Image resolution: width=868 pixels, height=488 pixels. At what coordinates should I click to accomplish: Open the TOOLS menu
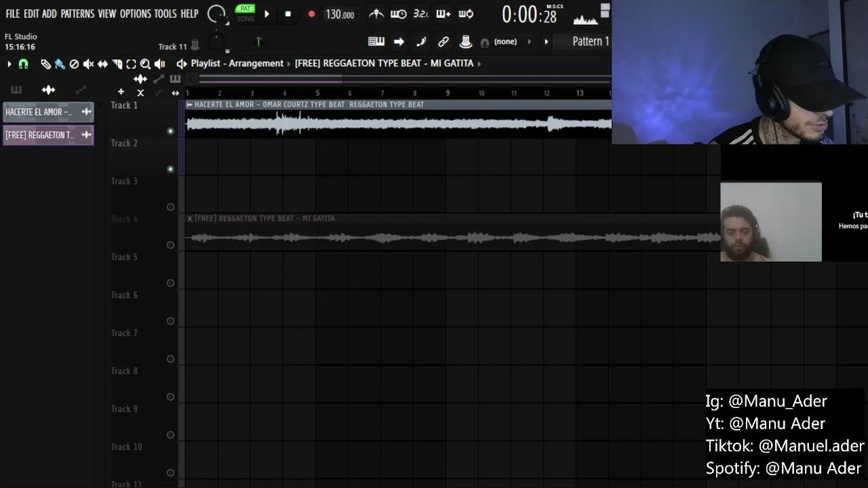pyautogui.click(x=165, y=14)
